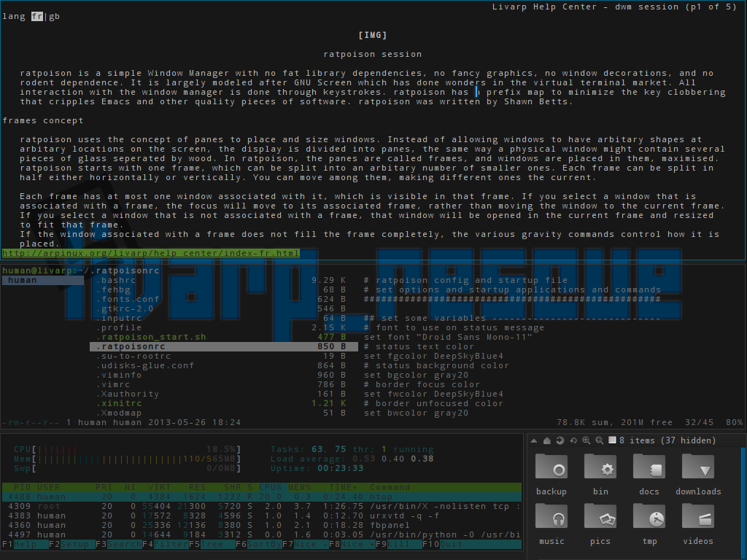Viewport: 747px width, 560px height.
Task: Select '.xinitrc' in ranger file list
Action: [x=224, y=404]
